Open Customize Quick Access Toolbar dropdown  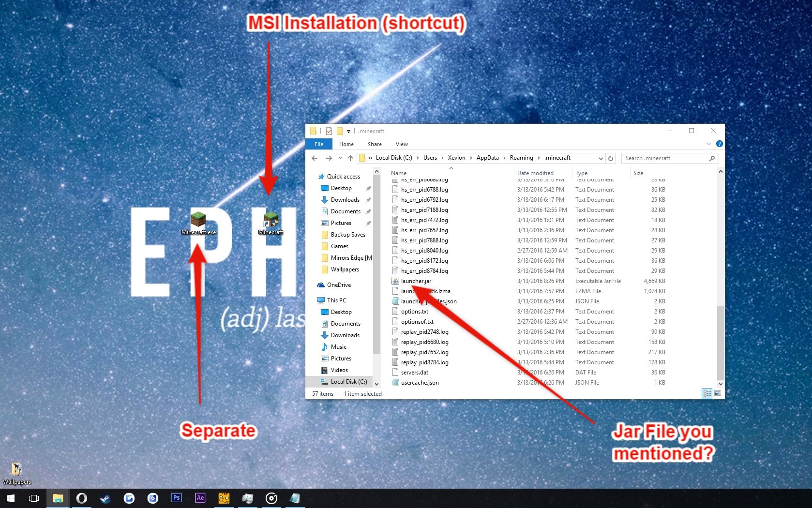pos(348,131)
